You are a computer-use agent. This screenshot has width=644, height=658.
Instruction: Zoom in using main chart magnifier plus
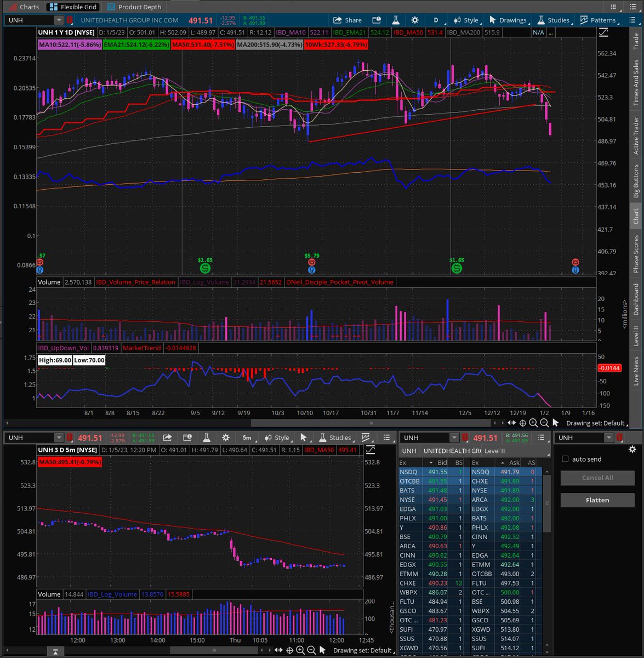(x=533, y=423)
